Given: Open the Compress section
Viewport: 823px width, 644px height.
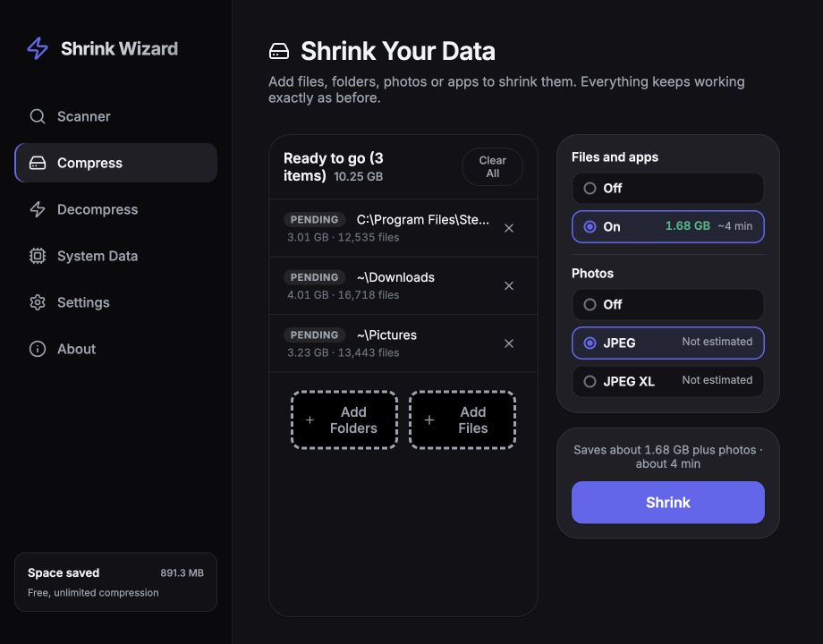Looking at the screenshot, I should click(116, 163).
